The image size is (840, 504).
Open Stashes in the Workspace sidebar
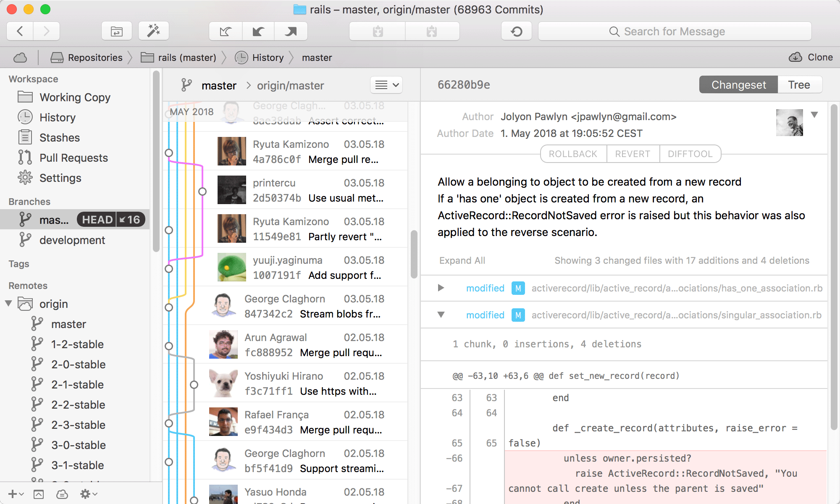click(59, 138)
